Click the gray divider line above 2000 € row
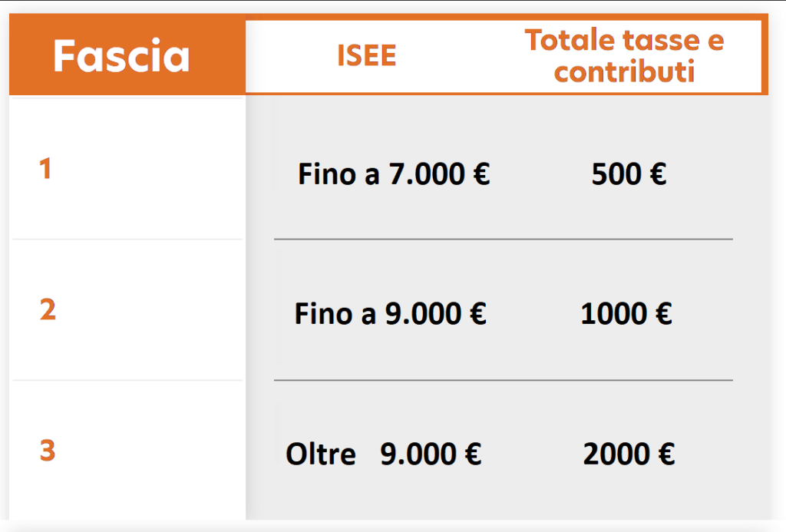The height and width of the screenshot is (532, 786). point(503,380)
